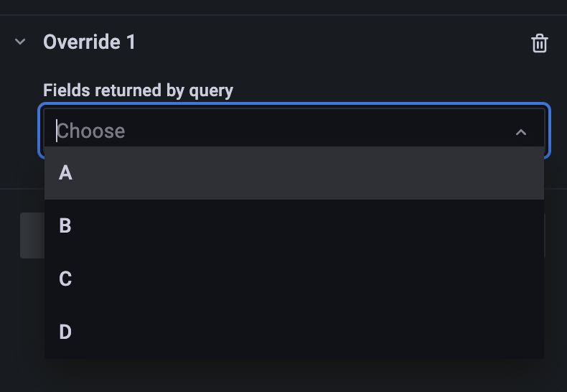
Task: Collapse the Override 1 section chevron
Action: (20, 42)
